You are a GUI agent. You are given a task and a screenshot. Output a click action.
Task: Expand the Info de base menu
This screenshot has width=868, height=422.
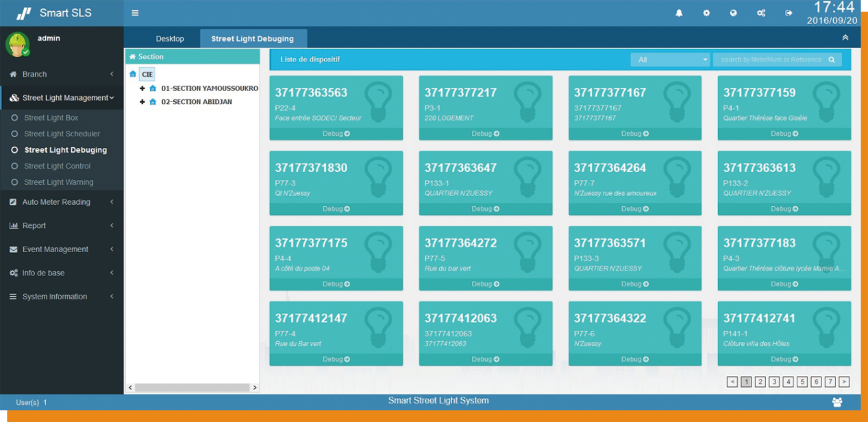click(62, 273)
